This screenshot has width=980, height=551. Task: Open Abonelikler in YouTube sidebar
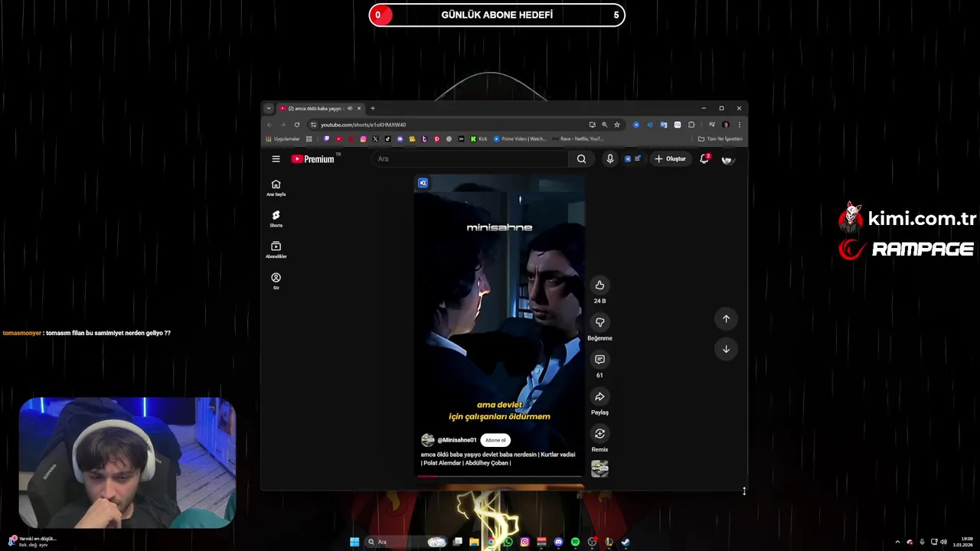pyautogui.click(x=276, y=250)
